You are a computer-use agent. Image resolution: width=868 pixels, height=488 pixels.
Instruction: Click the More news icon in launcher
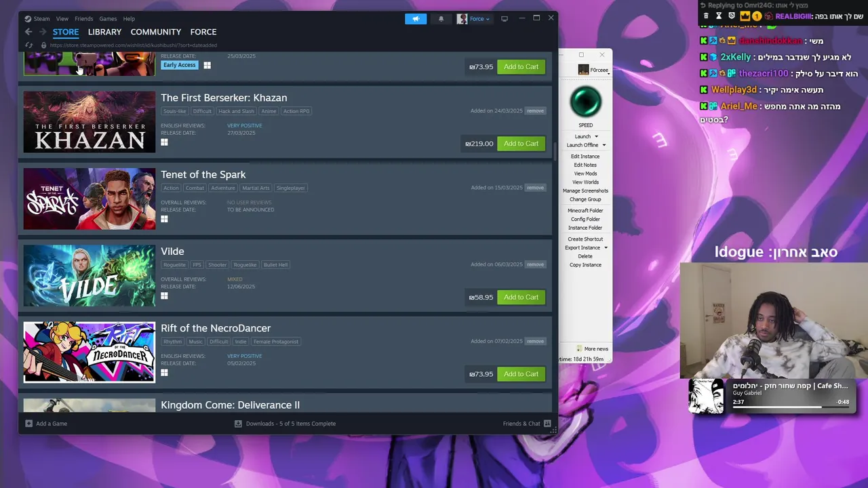[578, 349]
